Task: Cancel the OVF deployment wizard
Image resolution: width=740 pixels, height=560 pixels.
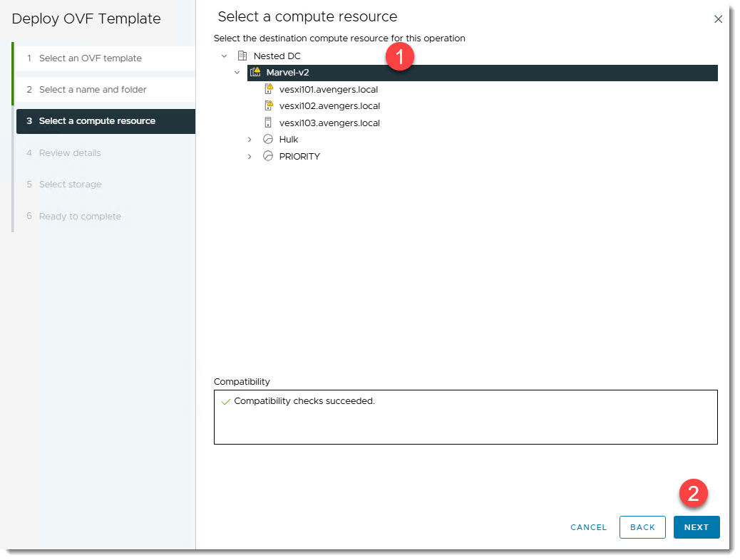Action: (x=588, y=527)
